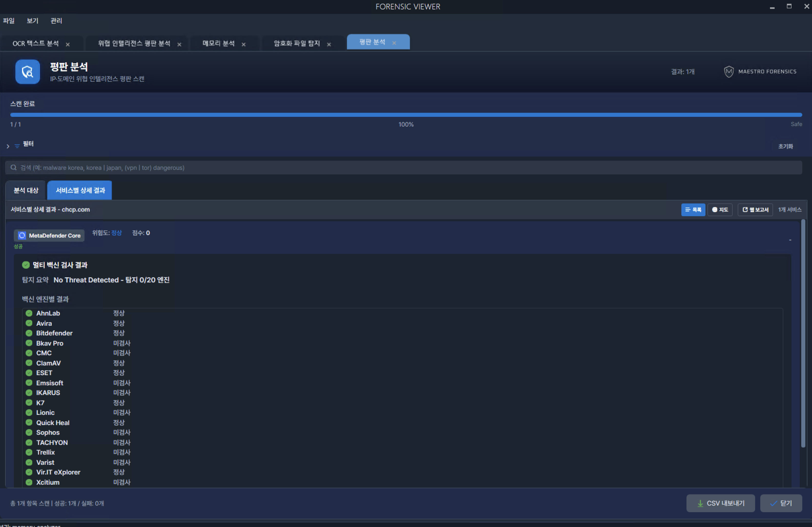812x527 pixels.
Task: Click the 초기화 reset filter button
Action: pyautogui.click(x=785, y=146)
